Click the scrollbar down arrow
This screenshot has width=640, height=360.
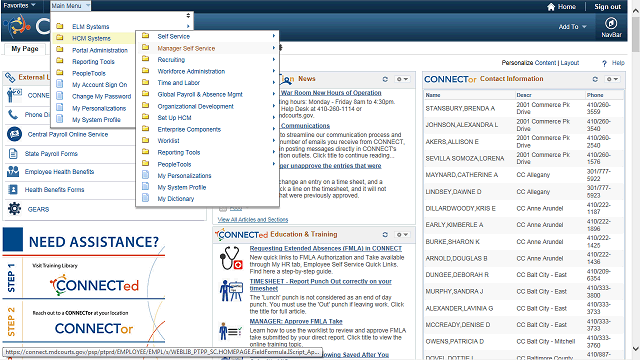point(636,349)
